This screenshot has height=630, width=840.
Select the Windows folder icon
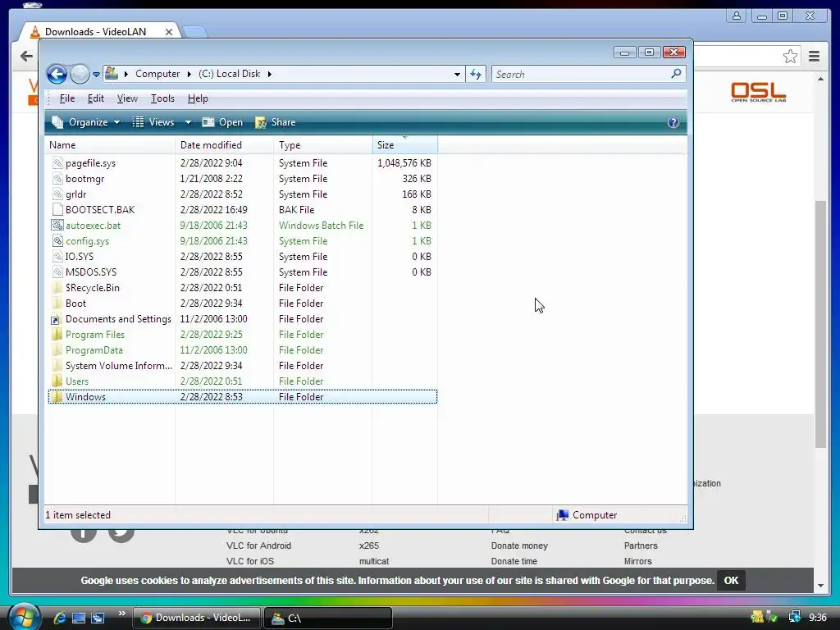(57, 396)
